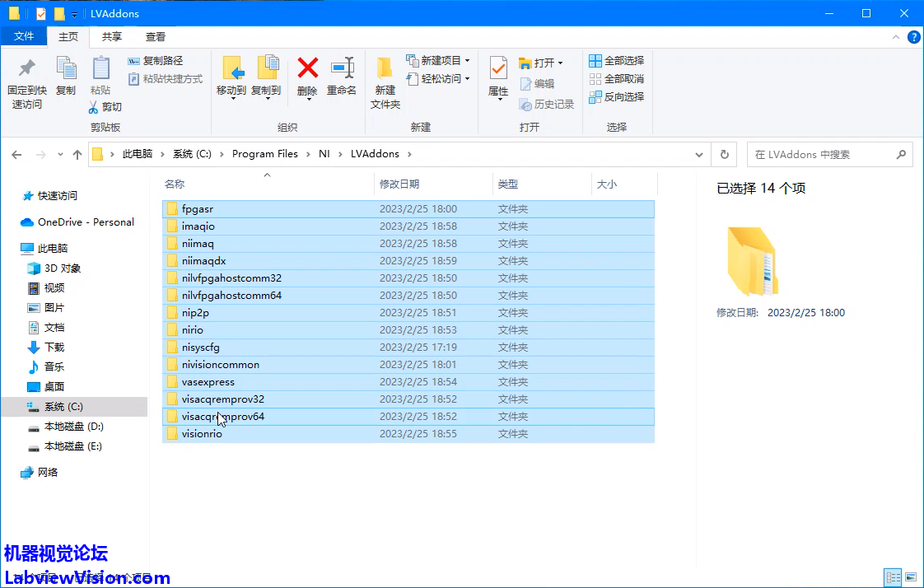Open the ribbon Help question mark icon

tap(913, 37)
